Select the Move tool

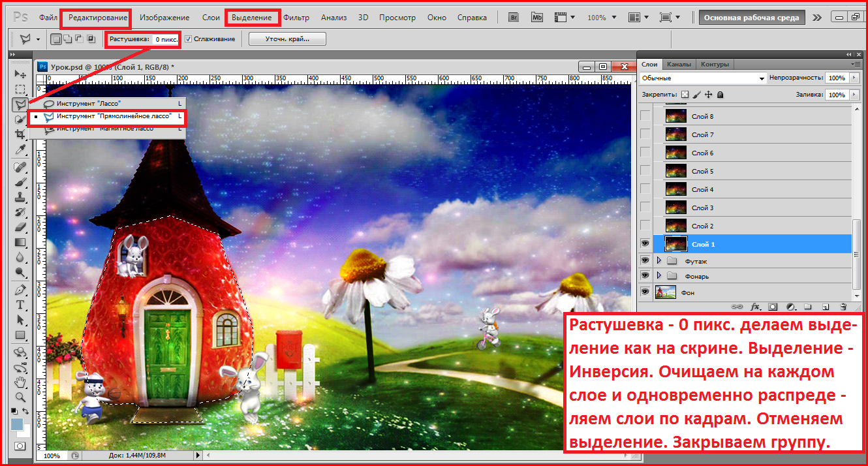point(20,74)
